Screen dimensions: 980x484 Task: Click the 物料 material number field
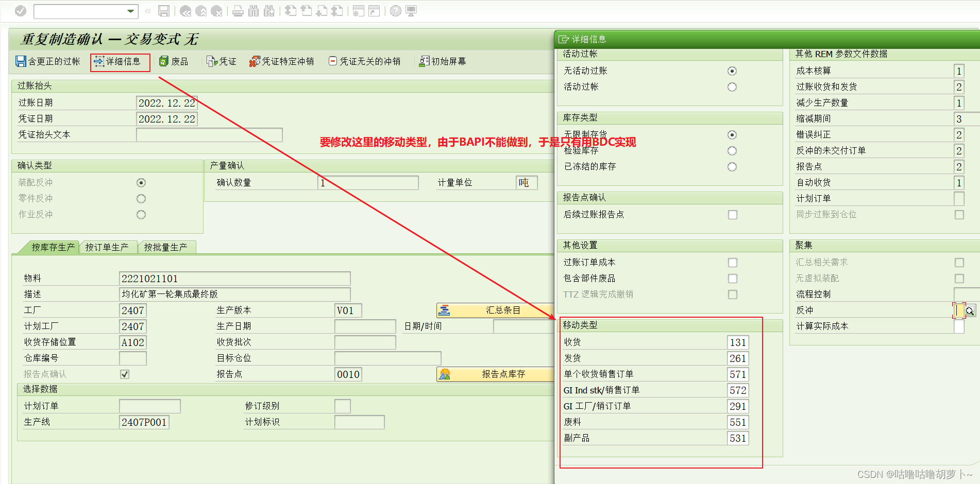pyautogui.click(x=235, y=279)
